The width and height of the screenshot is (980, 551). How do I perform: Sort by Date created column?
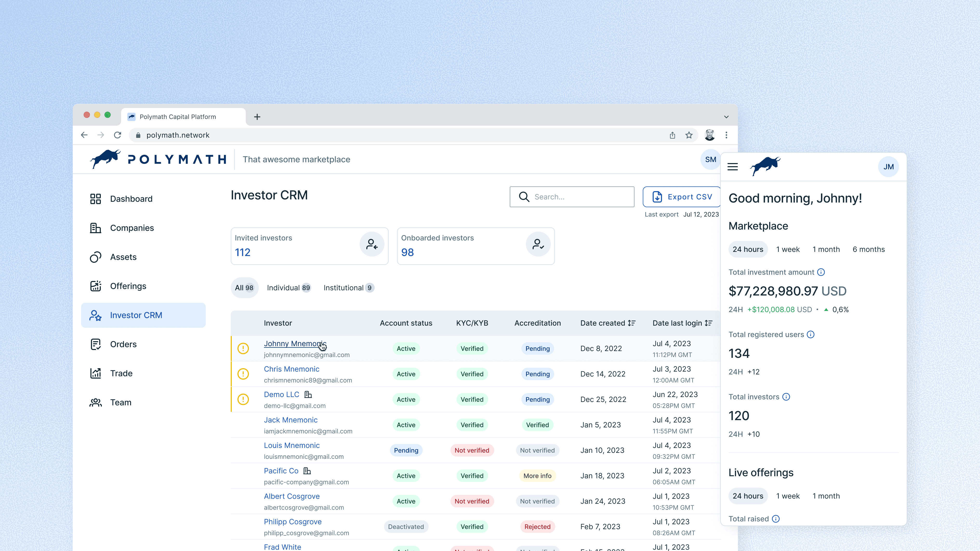point(632,323)
